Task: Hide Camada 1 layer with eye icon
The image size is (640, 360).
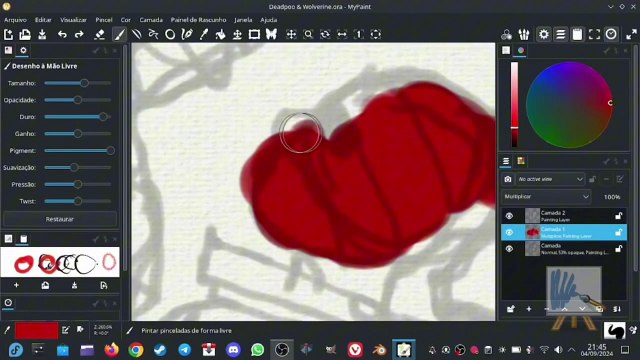Action: coord(509,232)
